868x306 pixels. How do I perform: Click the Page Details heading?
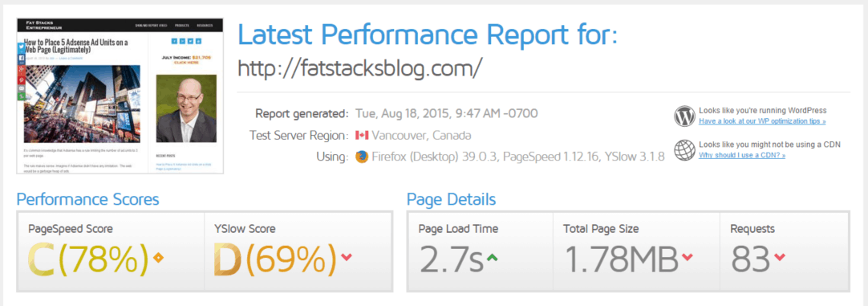451,199
